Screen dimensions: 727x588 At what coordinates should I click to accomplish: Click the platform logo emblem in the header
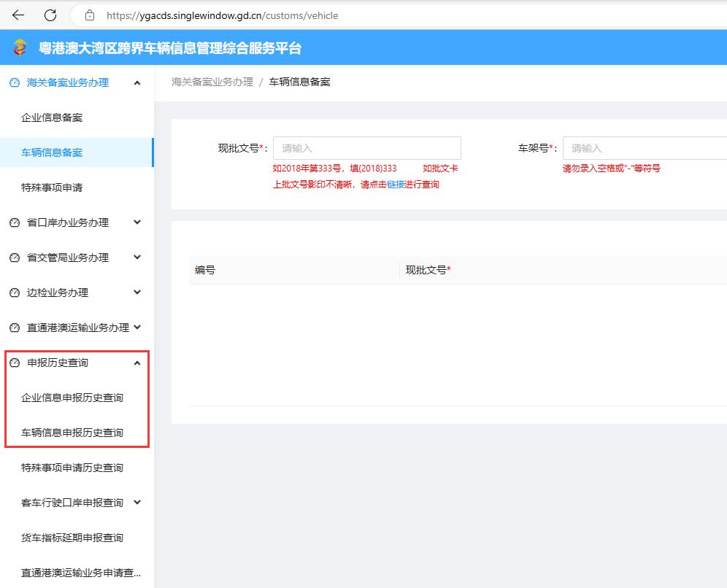pyautogui.click(x=20, y=49)
